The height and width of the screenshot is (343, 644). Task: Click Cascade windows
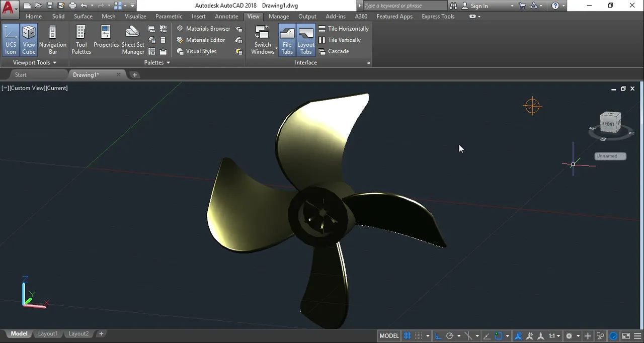pyautogui.click(x=334, y=51)
